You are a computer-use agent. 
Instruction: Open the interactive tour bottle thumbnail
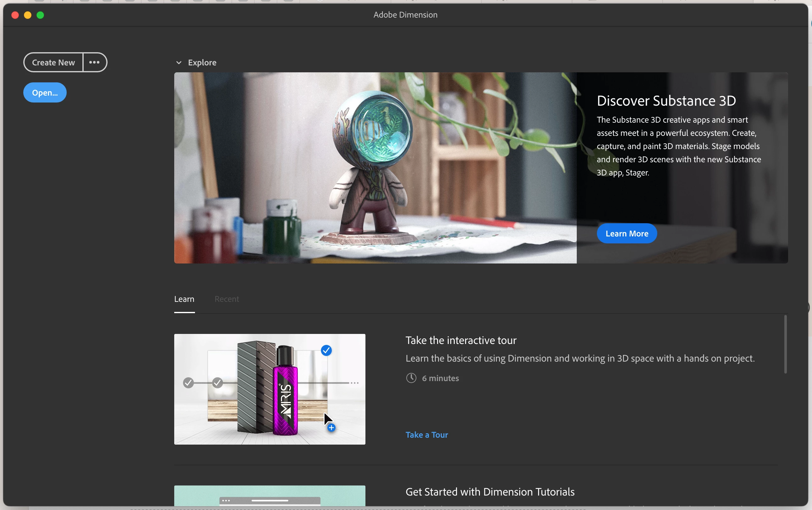(270, 389)
